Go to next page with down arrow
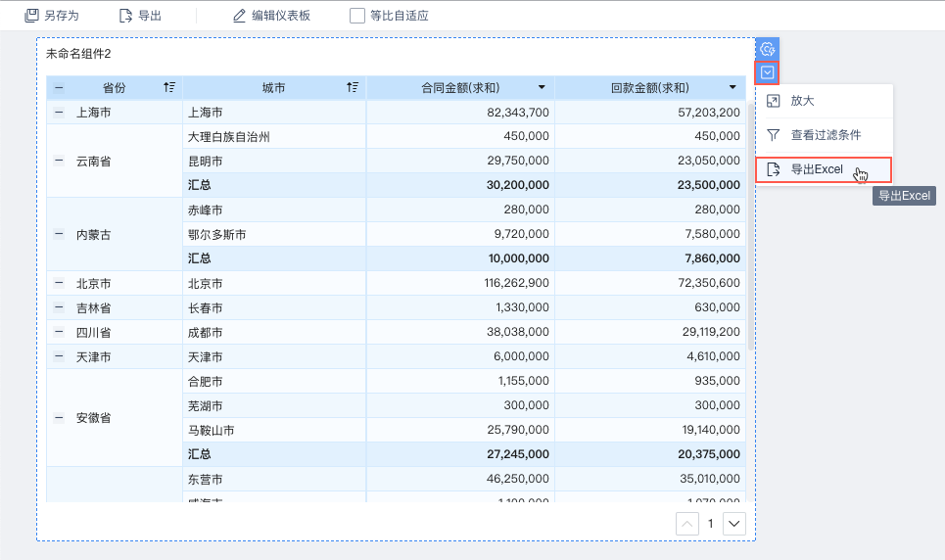 (734, 524)
